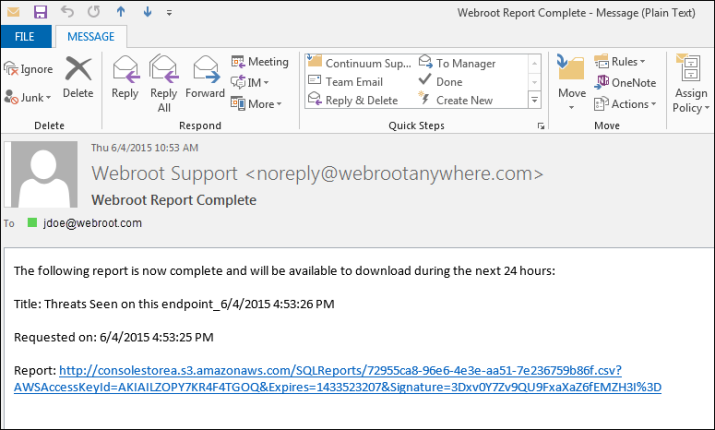This screenshot has width=715, height=430.
Task: Mark Done quick step
Action: [x=440, y=82]
